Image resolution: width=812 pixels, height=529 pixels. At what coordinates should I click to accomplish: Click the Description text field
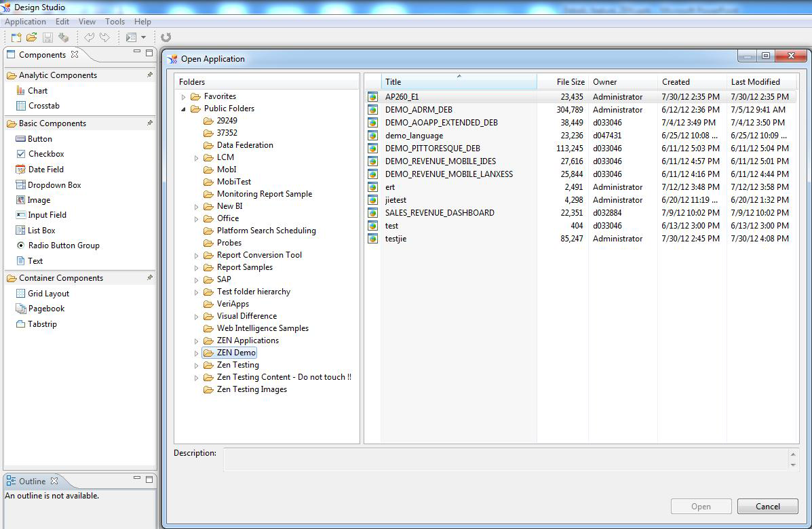pos(505,460)
